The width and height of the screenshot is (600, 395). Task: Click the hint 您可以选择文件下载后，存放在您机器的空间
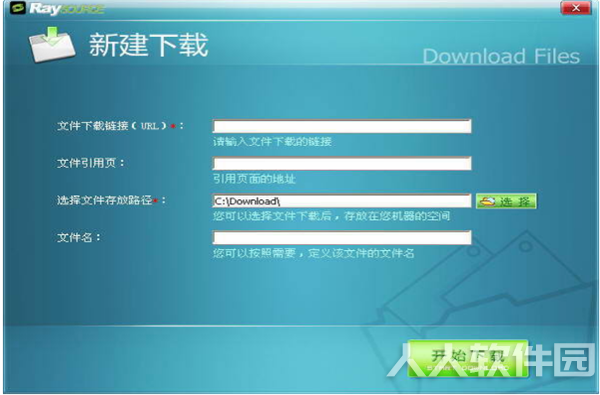[x=331, y=216]
